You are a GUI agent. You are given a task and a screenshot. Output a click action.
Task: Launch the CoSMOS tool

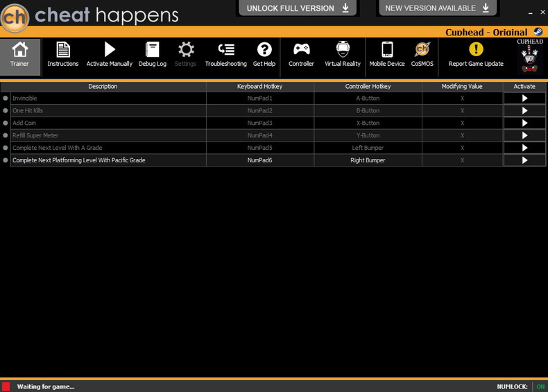pos(422,55)
